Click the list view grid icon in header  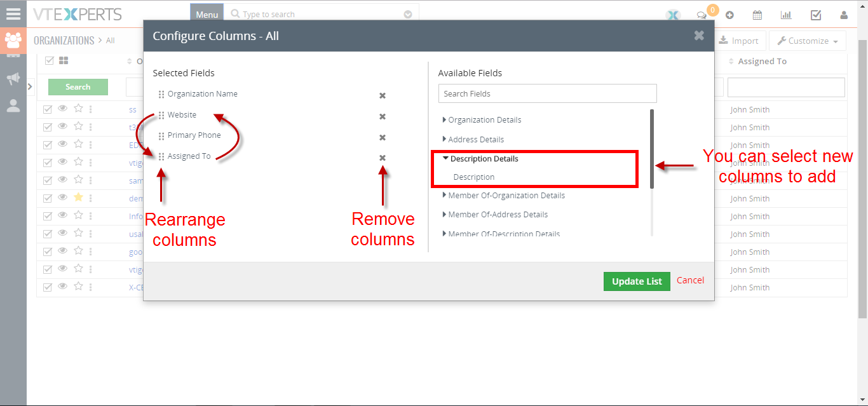[64, 61]
